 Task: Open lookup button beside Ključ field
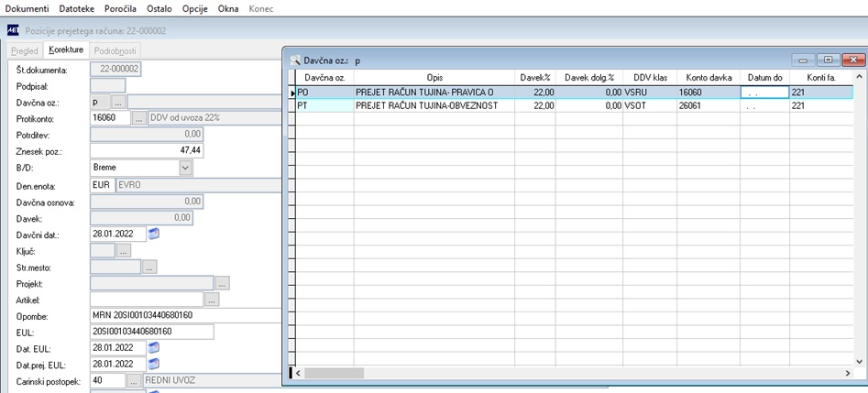pos(124,251)
